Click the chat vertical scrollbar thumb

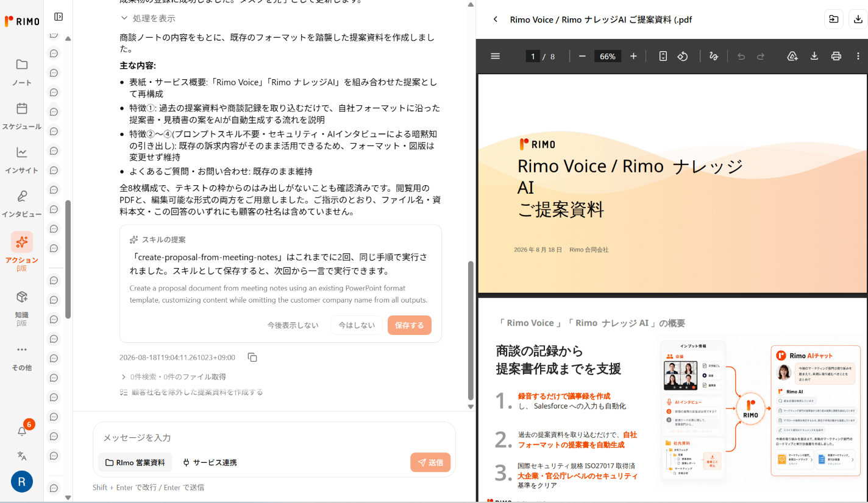click(x=470, y=331)
